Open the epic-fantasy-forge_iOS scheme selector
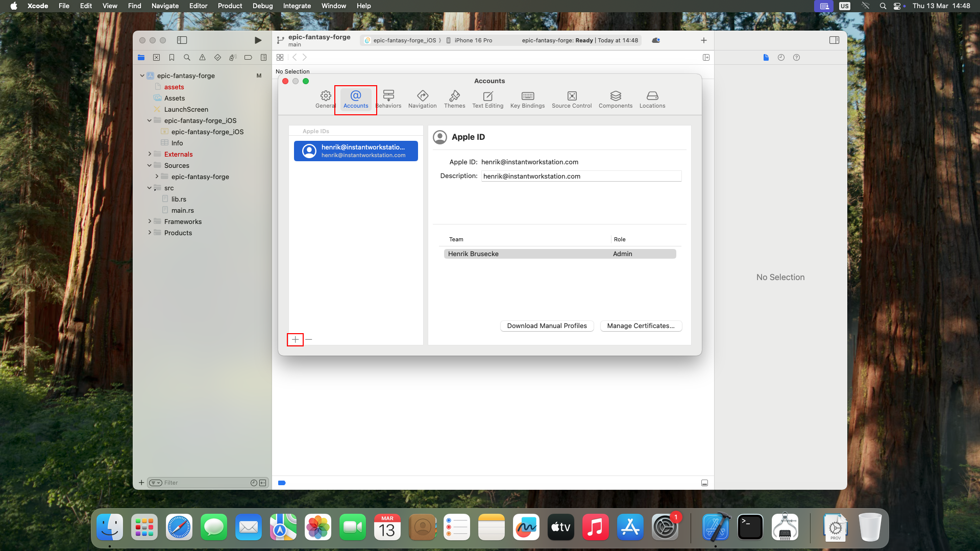980x551 pixels. pyautogui.click(x=401, y=40)
